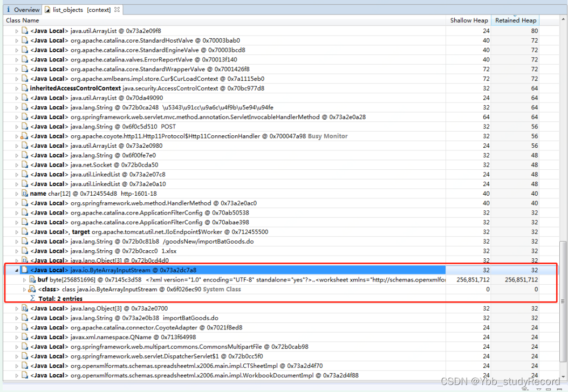Expand StandardHostValve @ 0x70003bab0 node
568x392 pixels.
coord(17,40)
